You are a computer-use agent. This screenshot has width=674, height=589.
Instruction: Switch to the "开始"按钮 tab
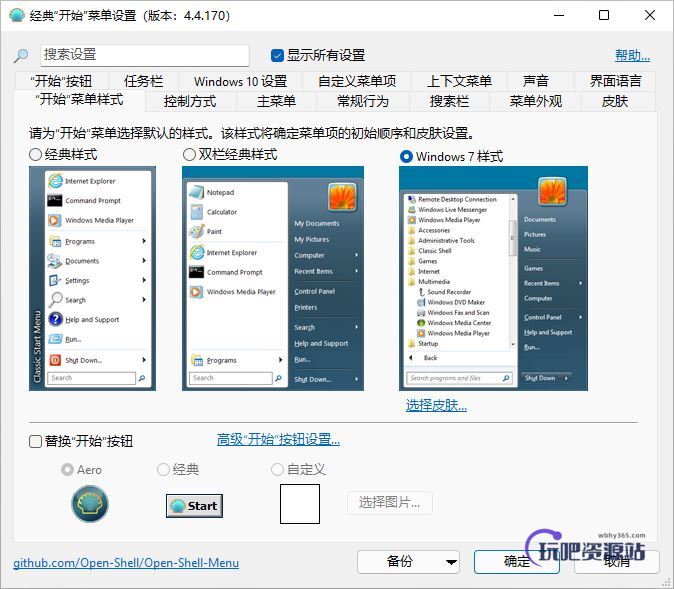tap(61, 81)
